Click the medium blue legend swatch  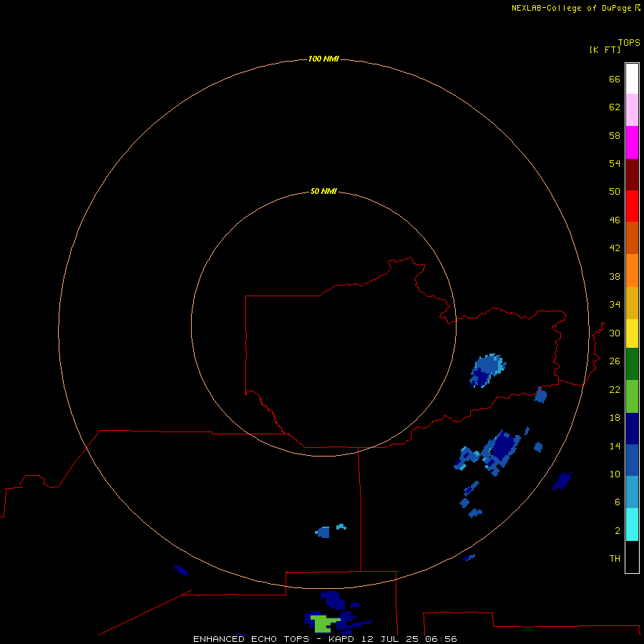(632, 460)
